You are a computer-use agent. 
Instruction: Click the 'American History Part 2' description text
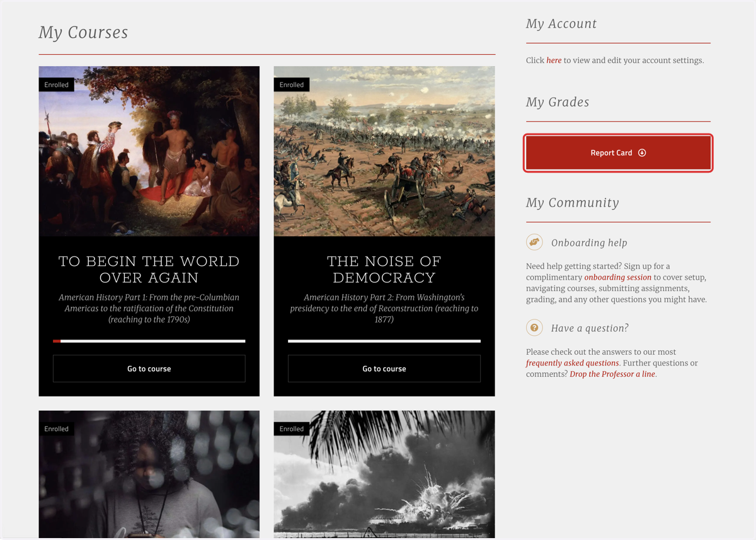coord(384,308)
